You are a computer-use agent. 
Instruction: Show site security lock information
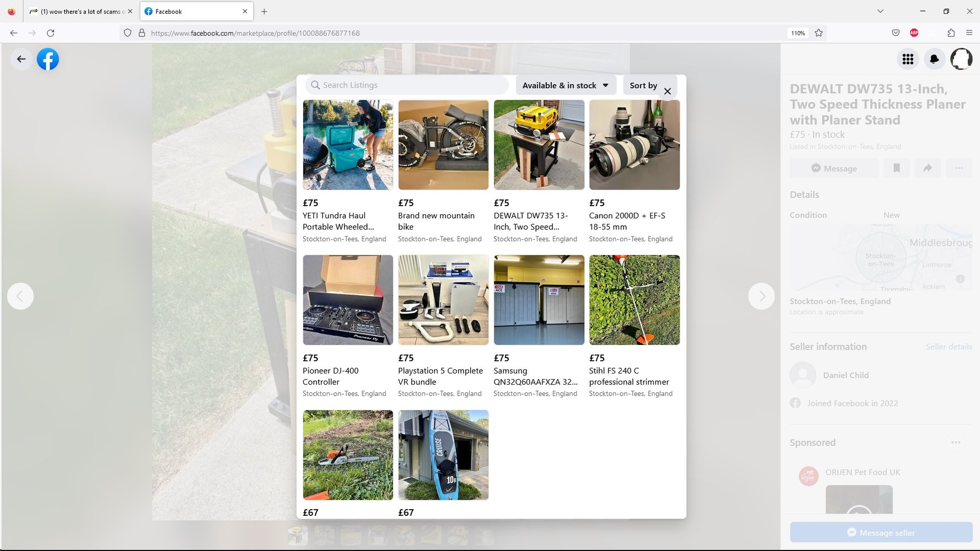click(142, 33)
